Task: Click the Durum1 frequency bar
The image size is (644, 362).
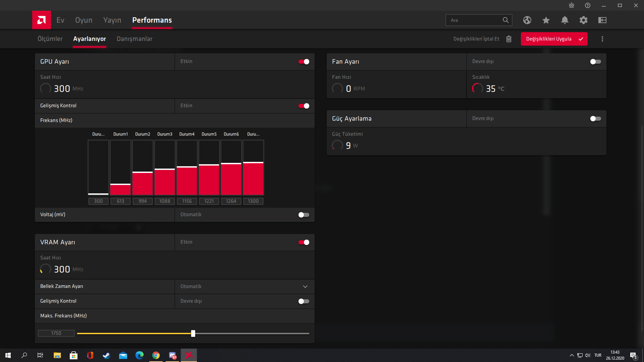Action: point(120,168)
